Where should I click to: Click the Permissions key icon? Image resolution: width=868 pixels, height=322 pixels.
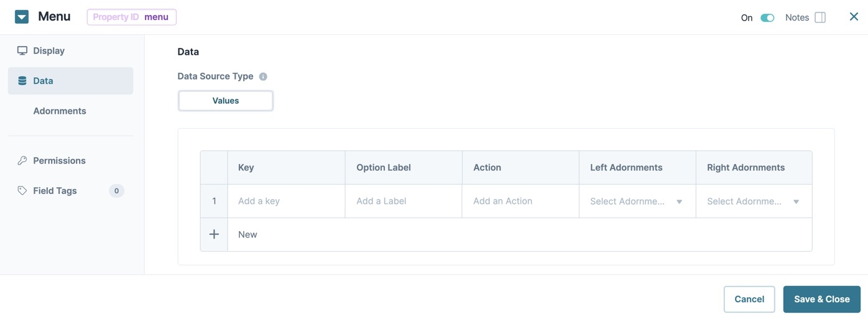click(x=22, y=160)
